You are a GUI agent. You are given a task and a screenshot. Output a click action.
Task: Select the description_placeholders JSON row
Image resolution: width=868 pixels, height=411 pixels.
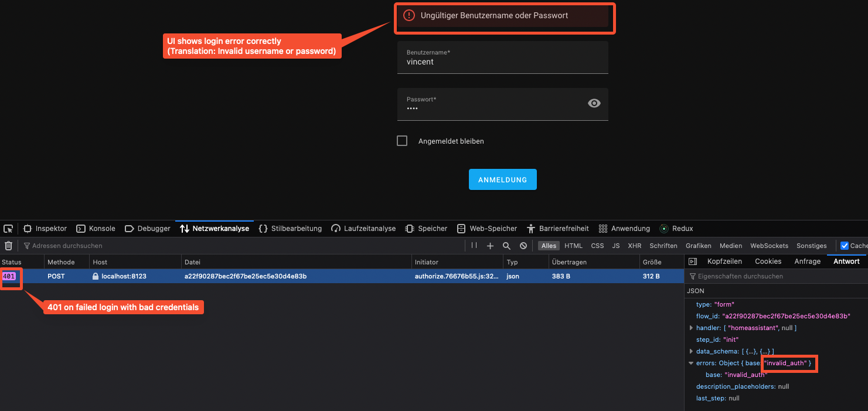pyautogui.click(x=777, y=386)
